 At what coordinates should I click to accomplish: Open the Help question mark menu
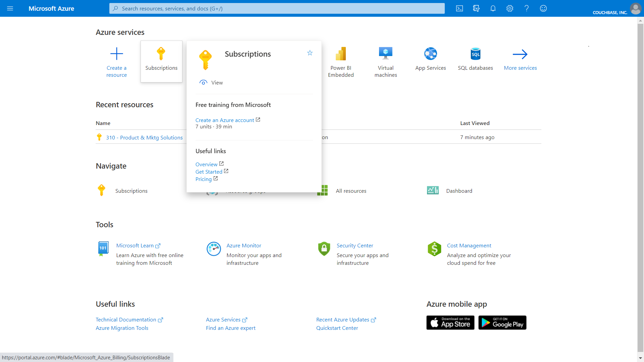click(x=526, y=8)
